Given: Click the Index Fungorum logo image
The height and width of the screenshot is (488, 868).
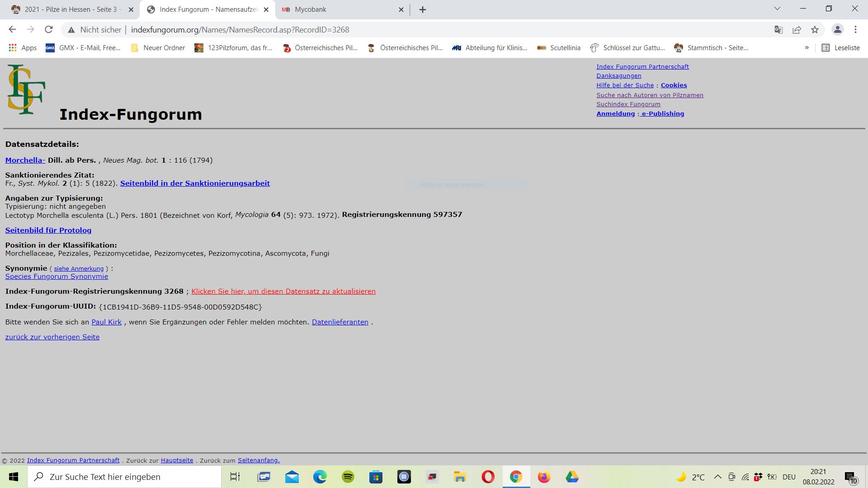Looking at the screenshot, I should pyautogui.click(x=26, y=89).
